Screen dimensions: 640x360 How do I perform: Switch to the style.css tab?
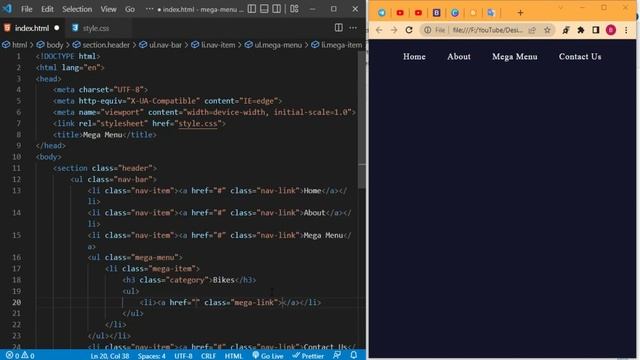(96, 28)
